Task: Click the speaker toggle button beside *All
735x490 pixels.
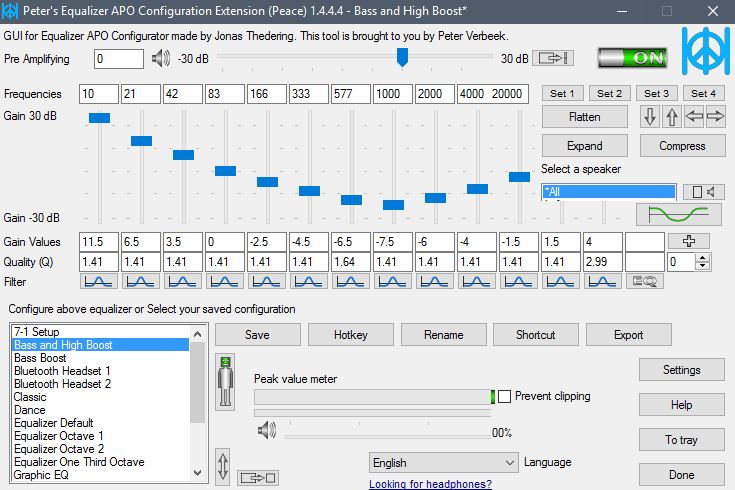Action: pyautogui.click(x=704, y=191)
